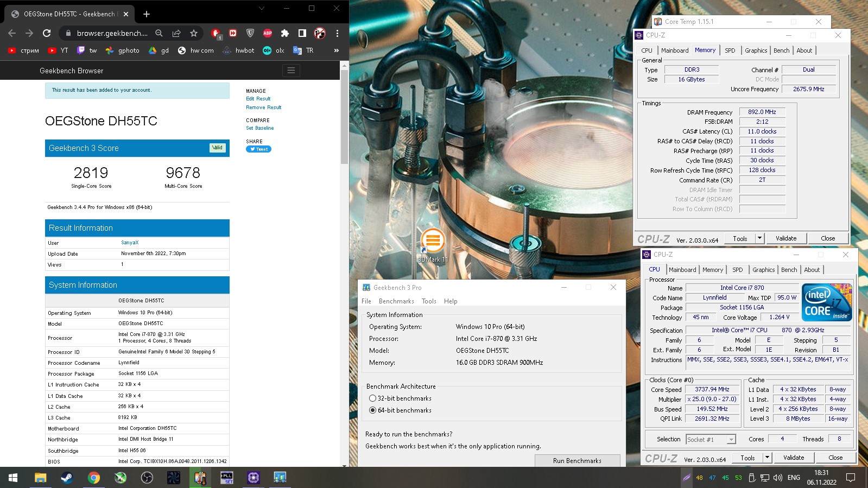Screen dimensions: 868x488
Task: Open Chrome three-dot menu
Action: pos(337,33)
